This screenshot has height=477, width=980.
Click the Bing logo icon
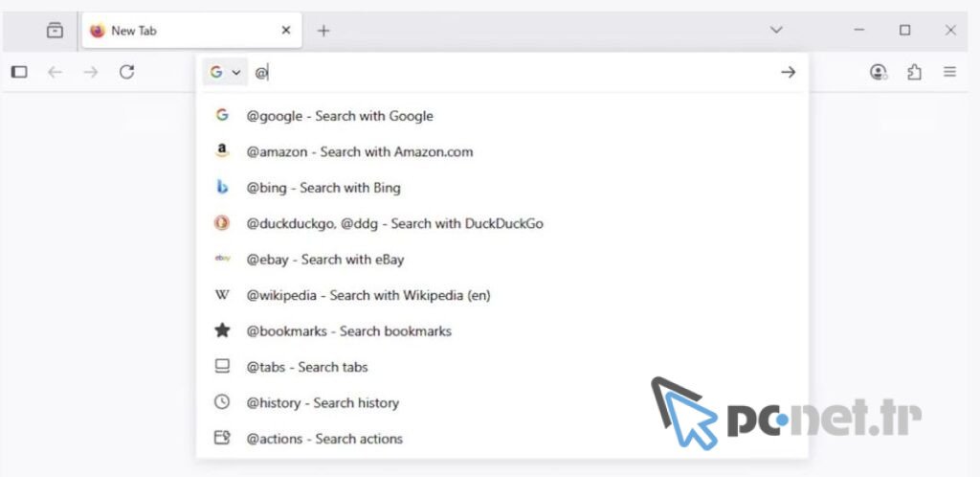click(222, 187)
